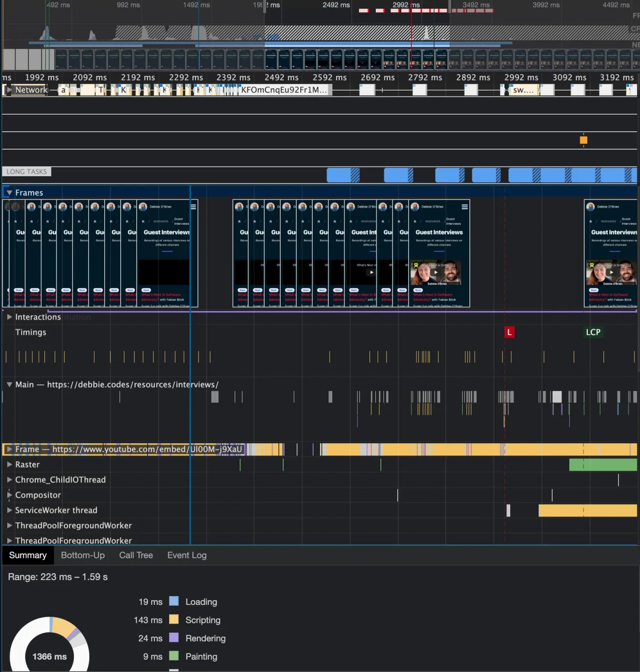Switch to the Summary tab
This screenshot has width=640, height=672.
(28, 555)
